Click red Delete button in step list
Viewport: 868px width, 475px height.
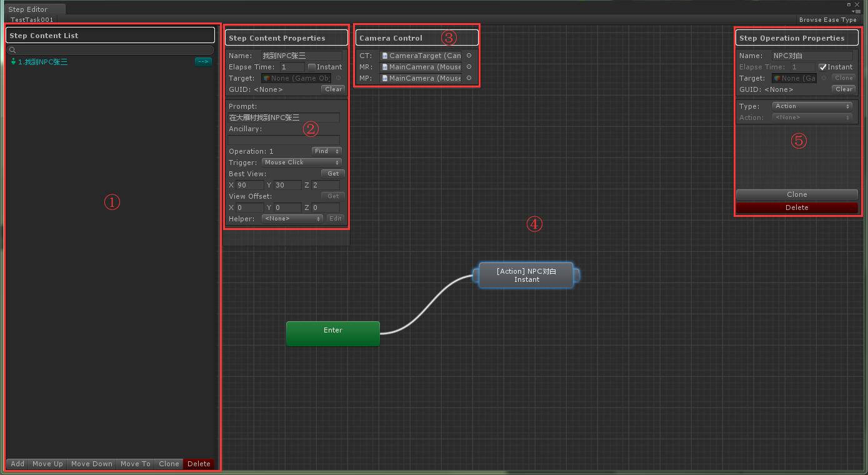[x=199, y=464]
